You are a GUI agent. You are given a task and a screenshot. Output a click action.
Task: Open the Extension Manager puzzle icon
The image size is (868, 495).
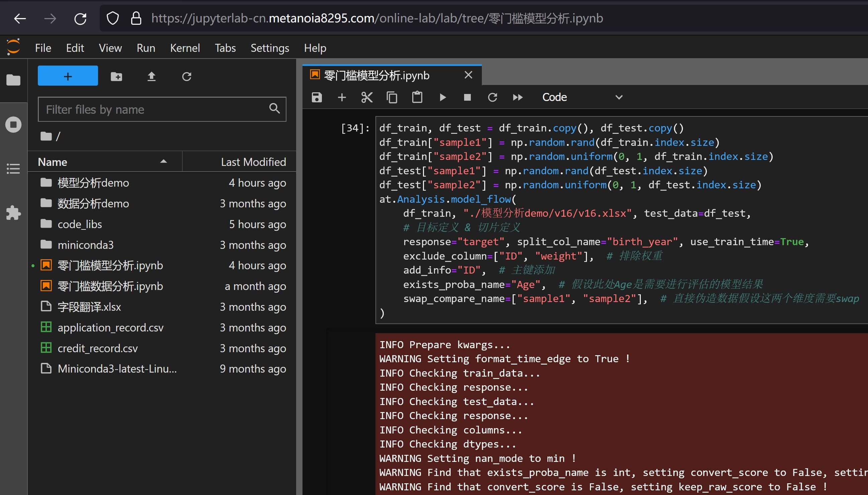[13, 213]
